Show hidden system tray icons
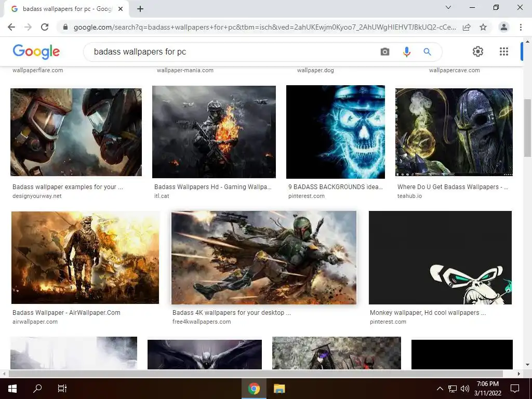 click(x=440, y=389)
